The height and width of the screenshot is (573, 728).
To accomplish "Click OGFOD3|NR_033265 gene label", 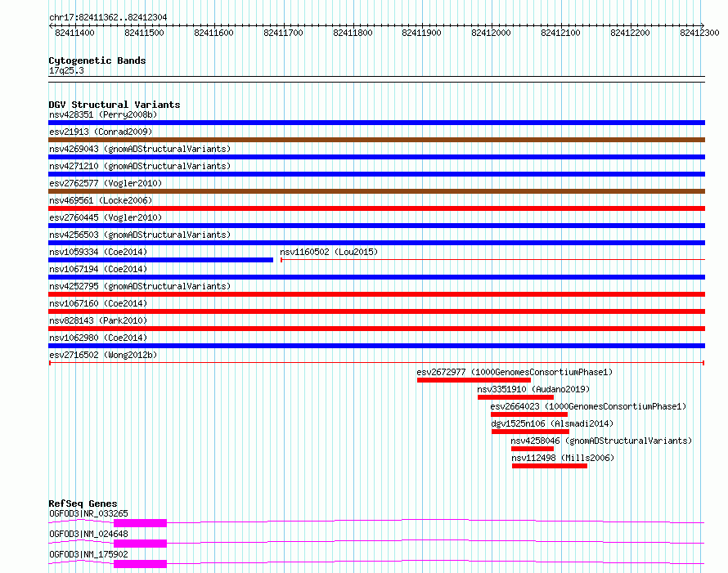I will coord(88,513).
